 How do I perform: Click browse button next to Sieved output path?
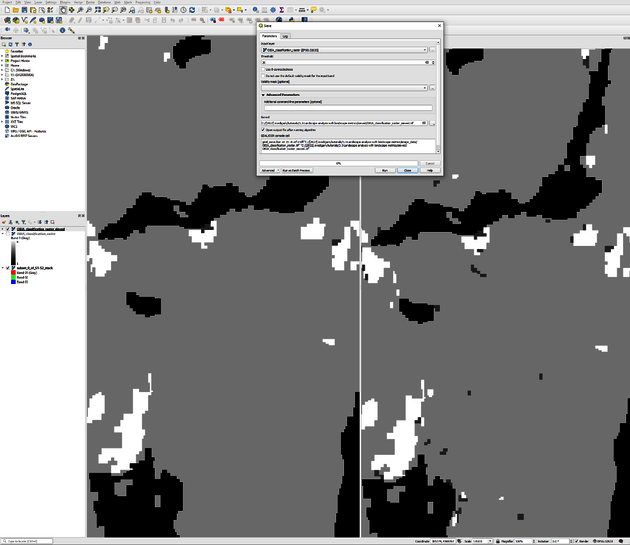432,123
